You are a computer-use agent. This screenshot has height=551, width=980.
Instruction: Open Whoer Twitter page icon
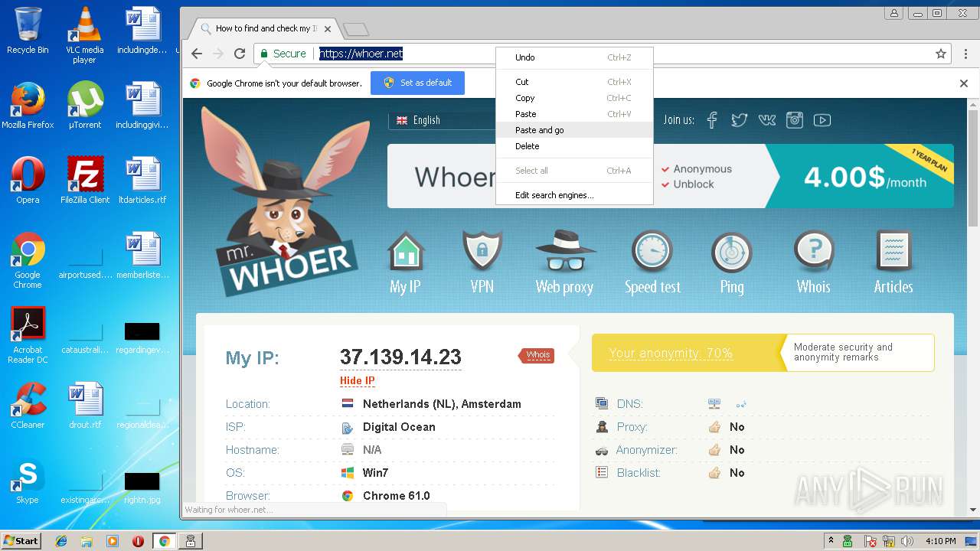tap(739, 120)
